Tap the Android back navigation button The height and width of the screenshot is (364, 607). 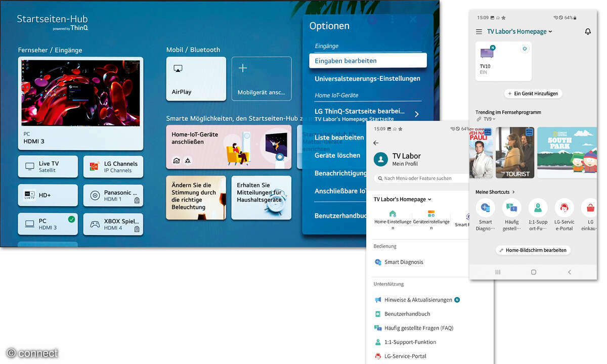click(569, 272)
